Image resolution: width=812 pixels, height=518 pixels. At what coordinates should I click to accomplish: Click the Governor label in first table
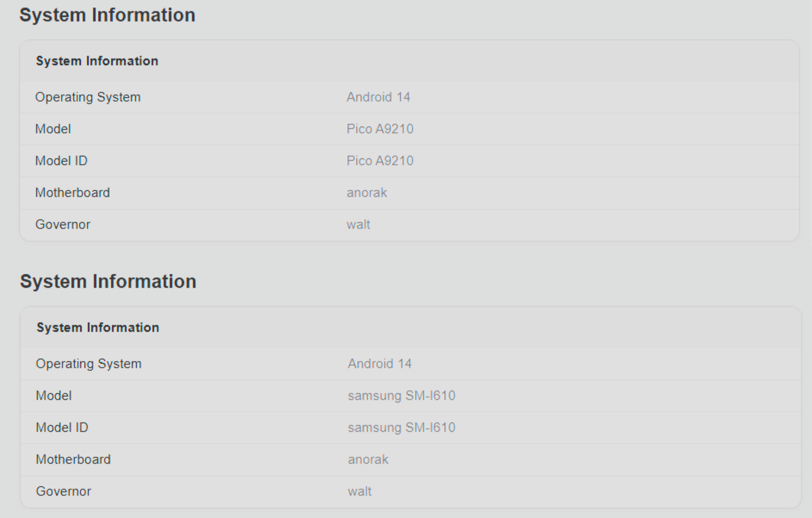63,224
